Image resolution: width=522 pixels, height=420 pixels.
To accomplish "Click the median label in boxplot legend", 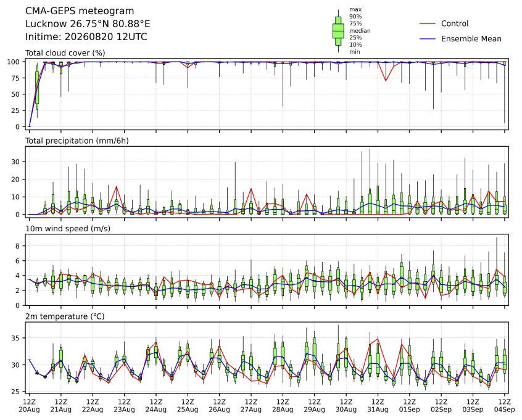I will coord(360,31).
